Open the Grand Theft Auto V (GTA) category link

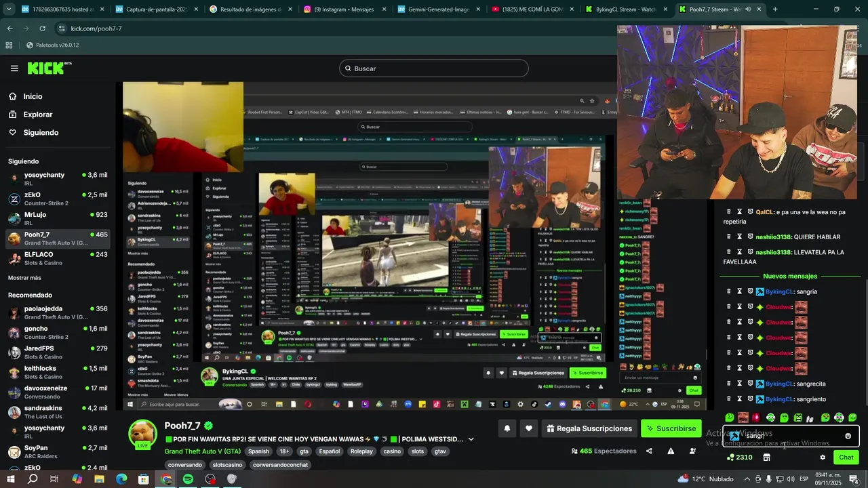(x=202, y=451)
